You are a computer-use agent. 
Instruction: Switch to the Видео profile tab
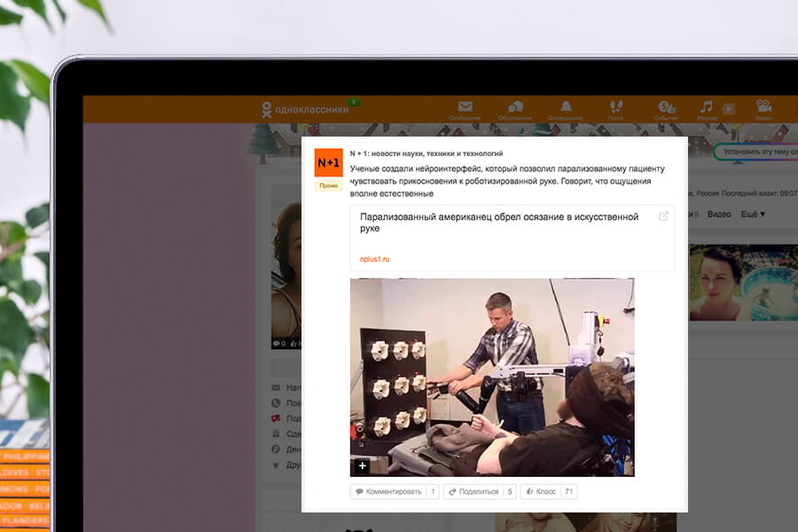(x=719, y=215)
